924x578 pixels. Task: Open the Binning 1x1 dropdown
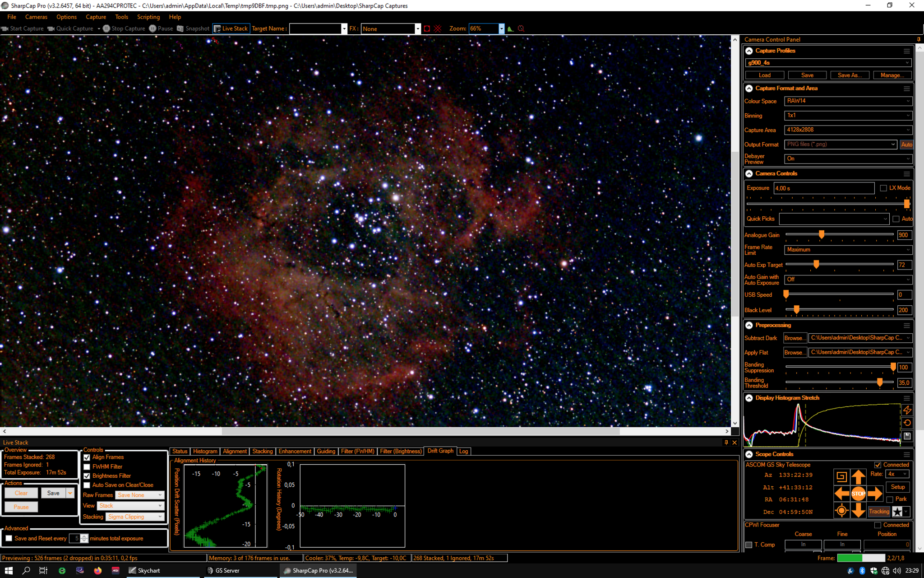[x=848, y=116]
